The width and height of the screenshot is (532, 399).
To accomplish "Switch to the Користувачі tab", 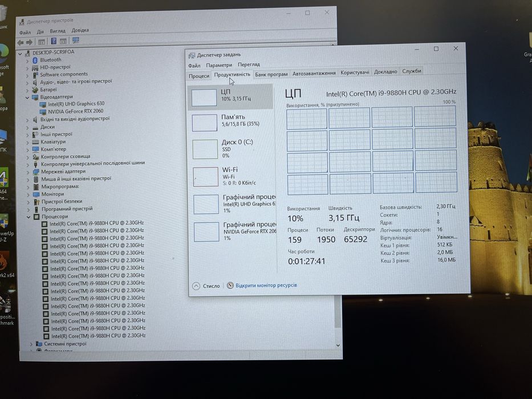I will tap(355, 72).
